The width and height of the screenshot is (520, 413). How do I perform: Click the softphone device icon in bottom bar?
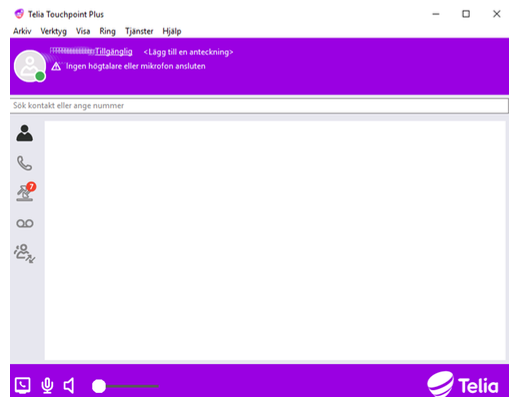23,385
